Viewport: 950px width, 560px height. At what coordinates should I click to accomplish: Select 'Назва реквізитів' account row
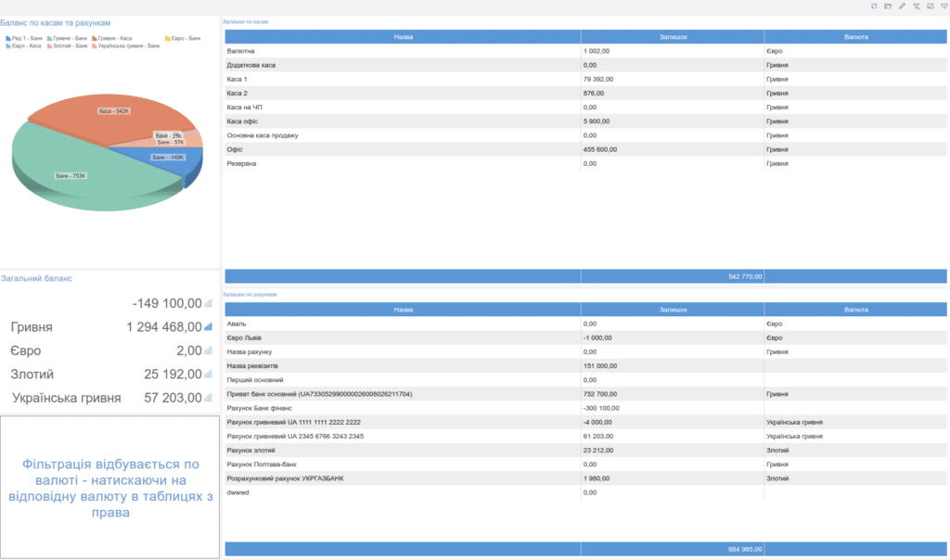coord(586,366)
